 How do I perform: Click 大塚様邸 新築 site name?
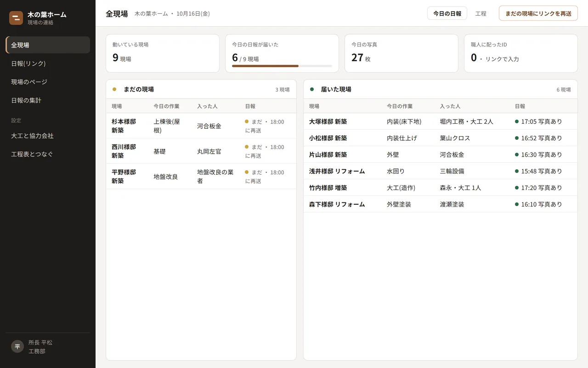coord(328,121)
